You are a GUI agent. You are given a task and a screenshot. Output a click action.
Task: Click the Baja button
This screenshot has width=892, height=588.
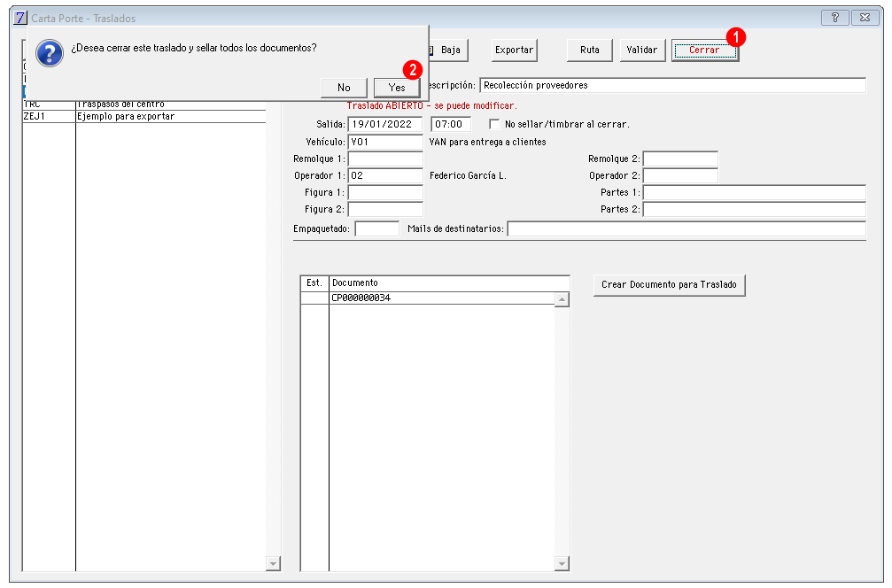(x=449, y=50)
